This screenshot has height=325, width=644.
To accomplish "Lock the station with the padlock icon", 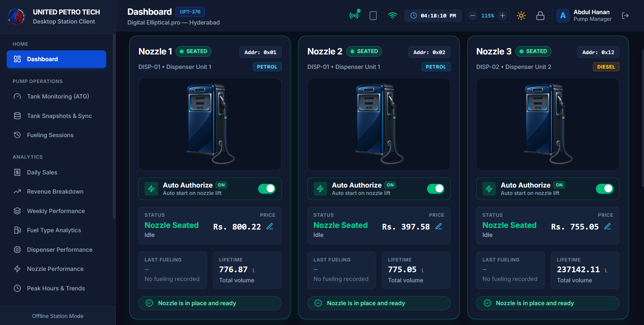I will (540, 16).
